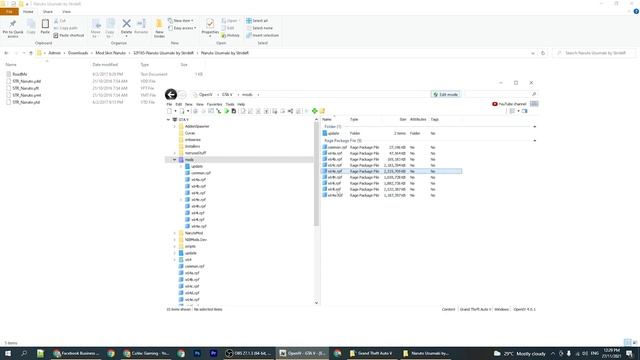Toggle Edit mode in OpenIV
The width and height of the screenshot is (640, 360).
pyautogui.click(x=445, y=94)
